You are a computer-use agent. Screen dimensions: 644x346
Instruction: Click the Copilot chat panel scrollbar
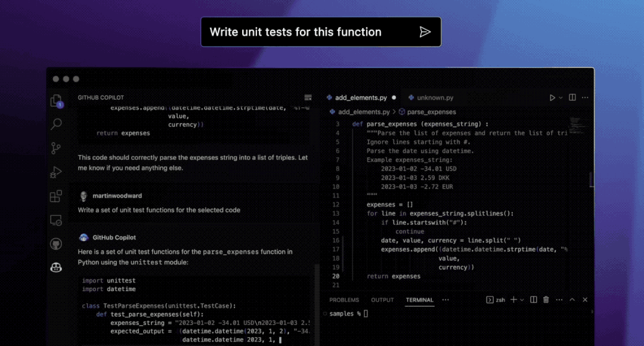pos(317,304)
